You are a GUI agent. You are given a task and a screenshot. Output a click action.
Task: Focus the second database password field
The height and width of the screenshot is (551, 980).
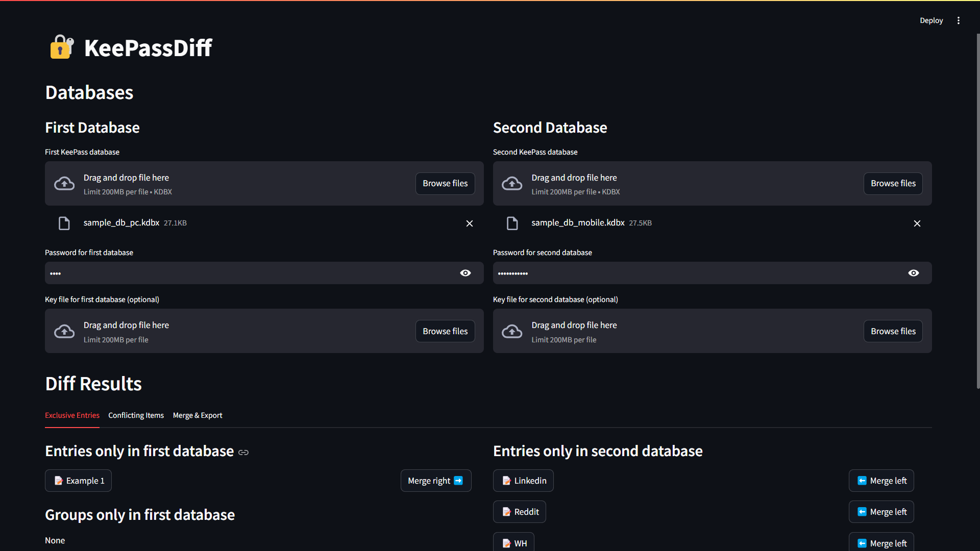(699, 273)
